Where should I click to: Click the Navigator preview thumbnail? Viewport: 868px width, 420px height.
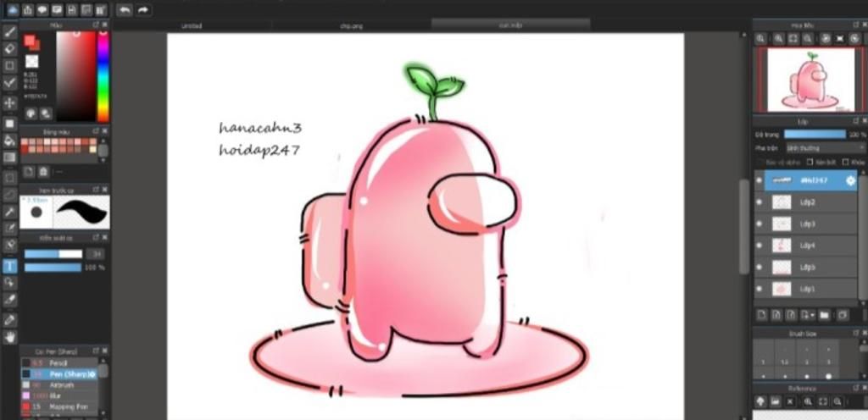[x=810, y=80]
